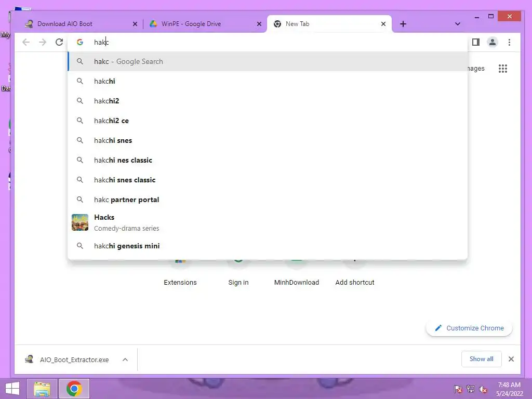Open the Action Center flag icon

coord(458,389)
